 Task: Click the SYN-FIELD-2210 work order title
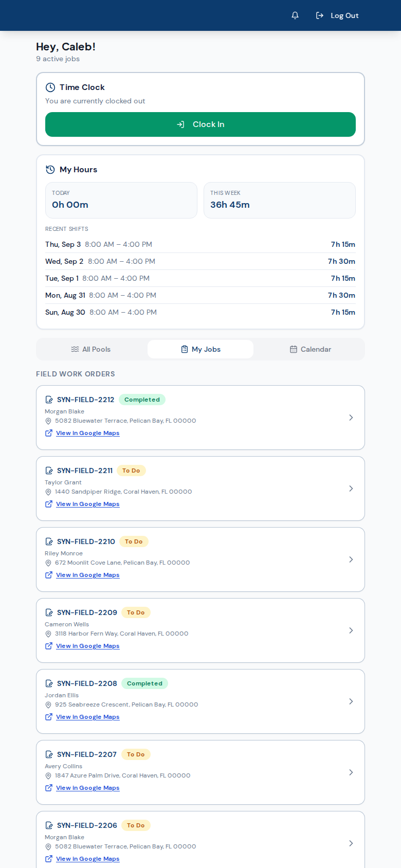[86, 541]
